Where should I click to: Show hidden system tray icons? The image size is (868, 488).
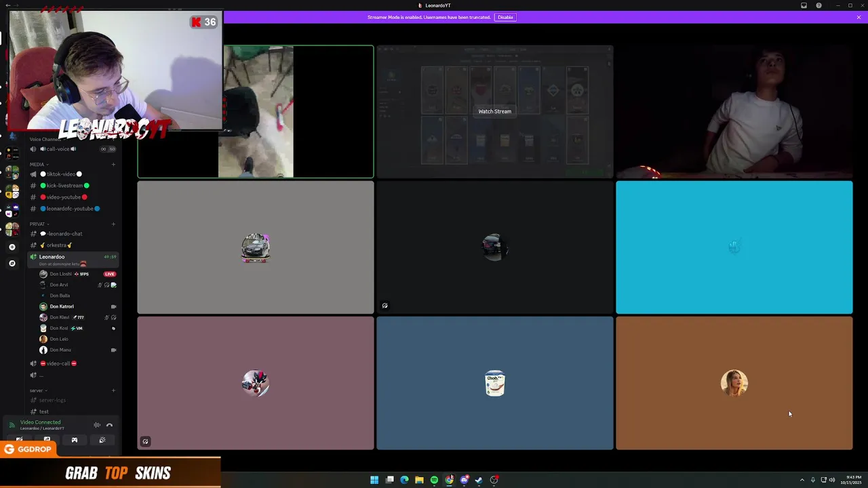802,480
